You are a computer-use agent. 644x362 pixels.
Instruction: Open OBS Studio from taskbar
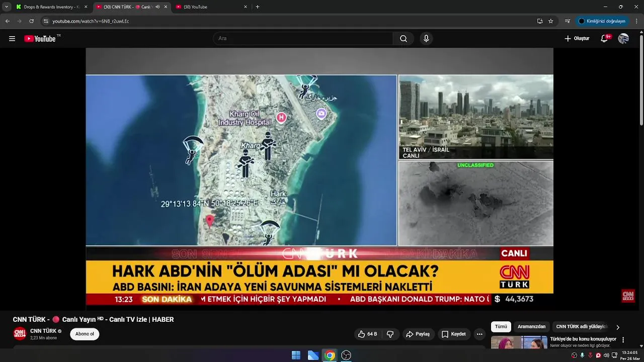point(346,355)
